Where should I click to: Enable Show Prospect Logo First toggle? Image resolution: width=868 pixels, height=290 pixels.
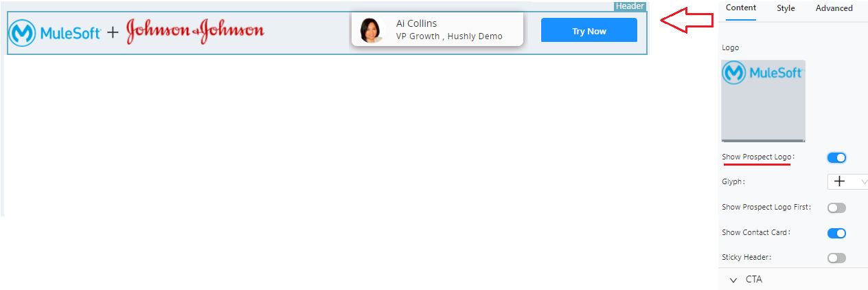836,208
